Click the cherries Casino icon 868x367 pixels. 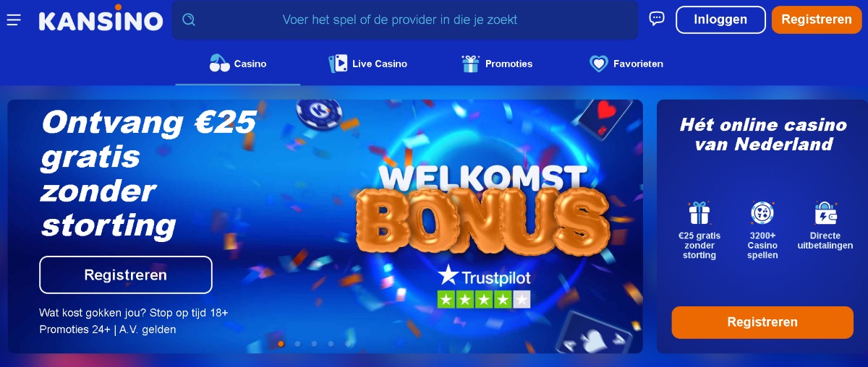pos(219,64)
